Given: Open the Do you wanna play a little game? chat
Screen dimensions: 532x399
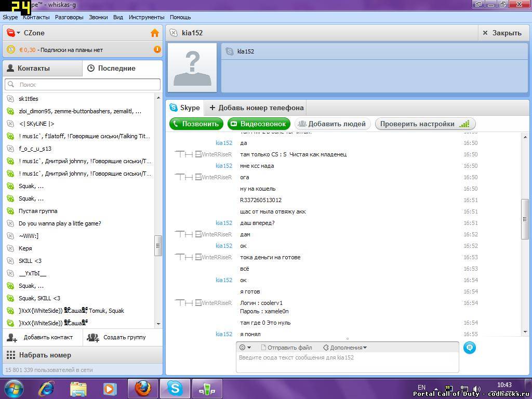Looking at the screenshot, I should click(78, 223).
